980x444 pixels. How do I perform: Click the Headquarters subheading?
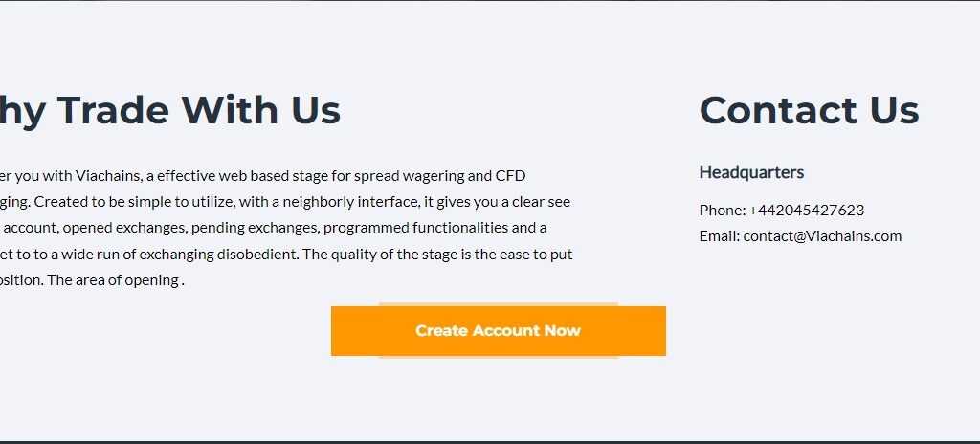click(751, 172)
